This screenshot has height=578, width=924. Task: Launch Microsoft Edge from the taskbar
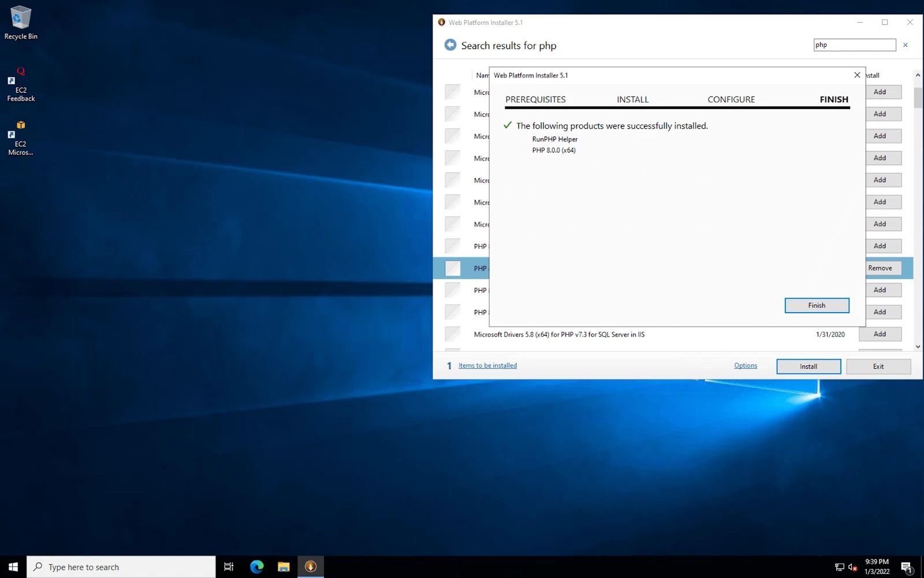(x=256, y=567)
